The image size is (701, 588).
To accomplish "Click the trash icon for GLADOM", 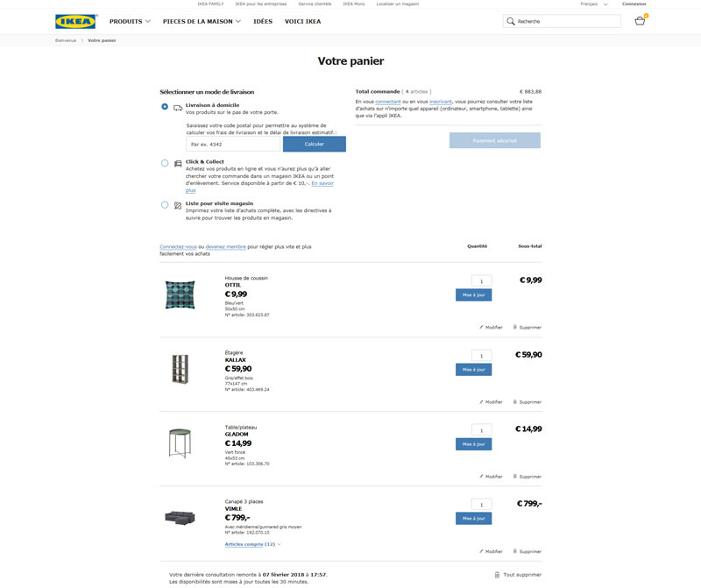I will (515, 476).
